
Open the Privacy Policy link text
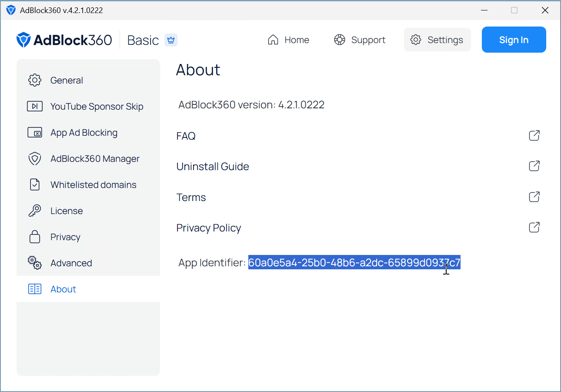point(208,228)
